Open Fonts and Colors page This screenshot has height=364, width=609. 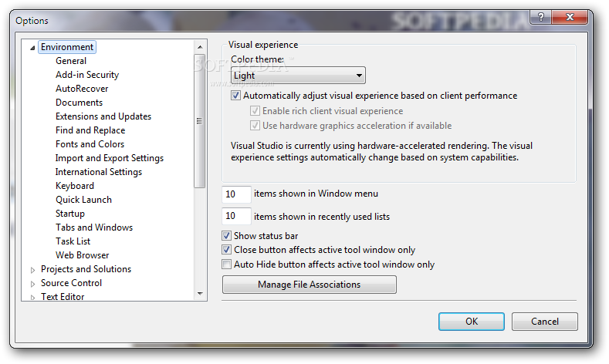pyautogui.click(x=90, y=144)
